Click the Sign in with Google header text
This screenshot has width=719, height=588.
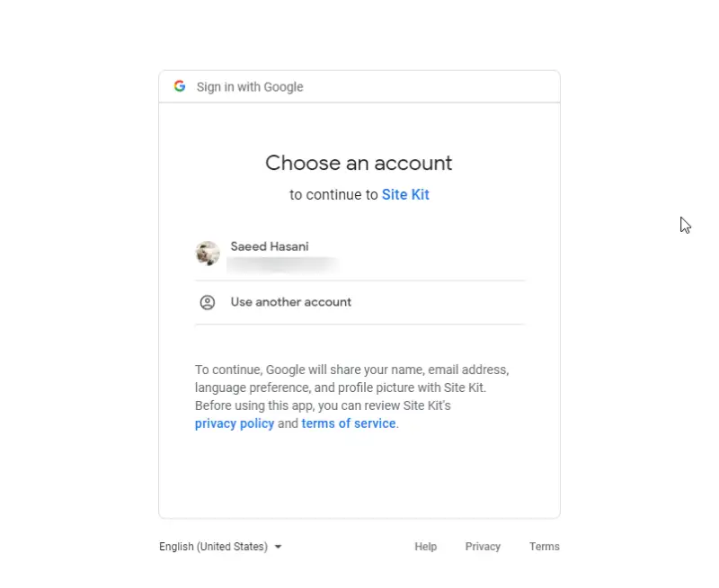pos(250,87)
